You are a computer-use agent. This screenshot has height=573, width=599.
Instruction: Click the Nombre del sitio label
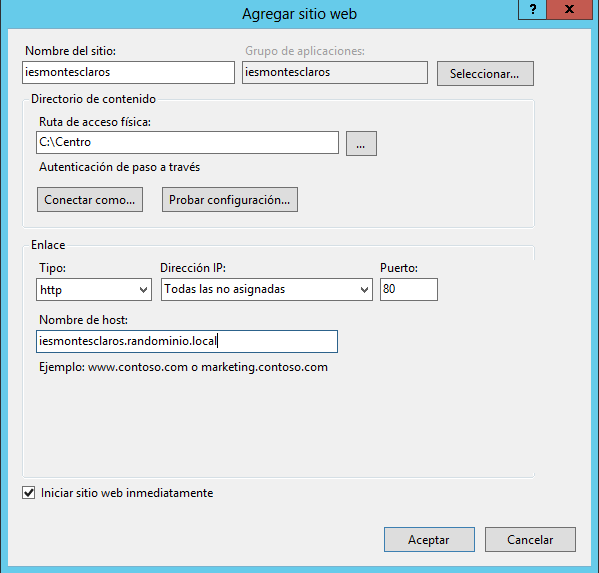pyautogui.click(x=70, y=51)
